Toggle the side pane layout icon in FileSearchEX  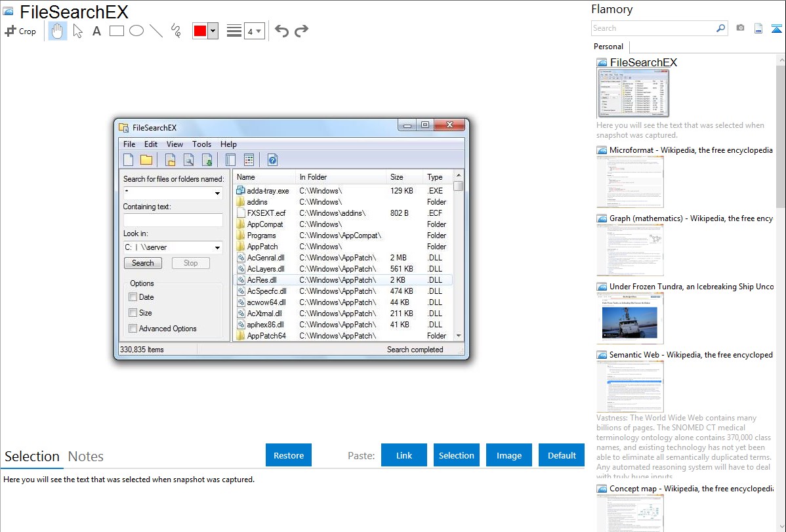tap(230, 160)
